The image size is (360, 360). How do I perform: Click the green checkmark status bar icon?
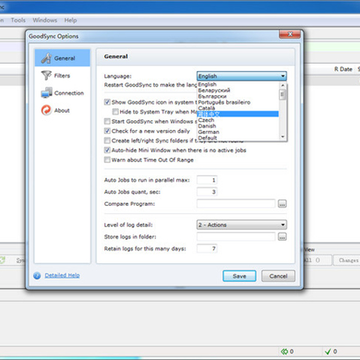pyautogui.click(x=328, y=351)
